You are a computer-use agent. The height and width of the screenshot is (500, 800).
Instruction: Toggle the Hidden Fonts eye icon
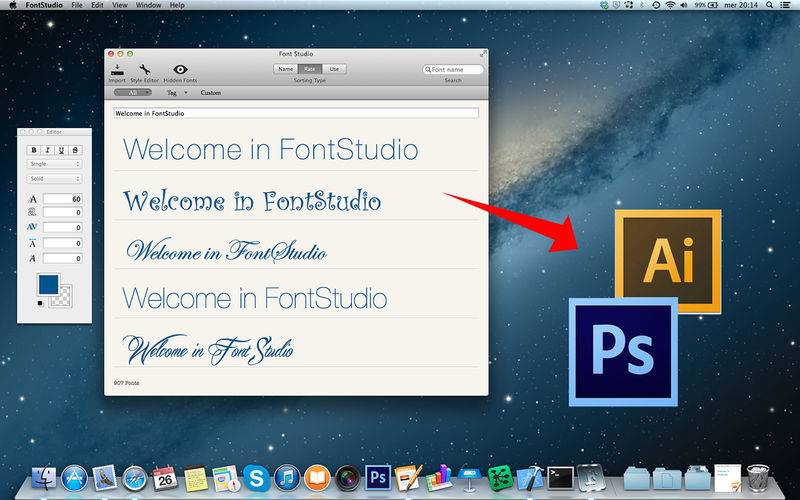[x=180, y=69]
